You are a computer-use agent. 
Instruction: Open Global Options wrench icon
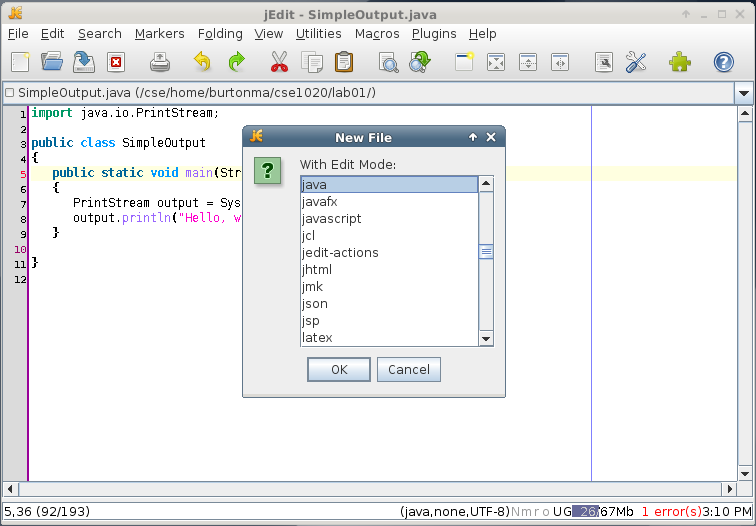635,62
